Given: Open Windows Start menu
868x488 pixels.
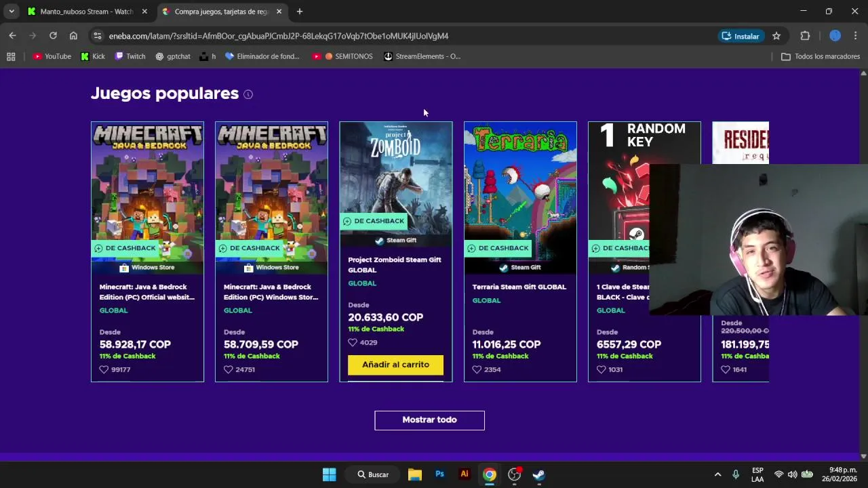Looking at the screenshot, I should tap(330, 474).
